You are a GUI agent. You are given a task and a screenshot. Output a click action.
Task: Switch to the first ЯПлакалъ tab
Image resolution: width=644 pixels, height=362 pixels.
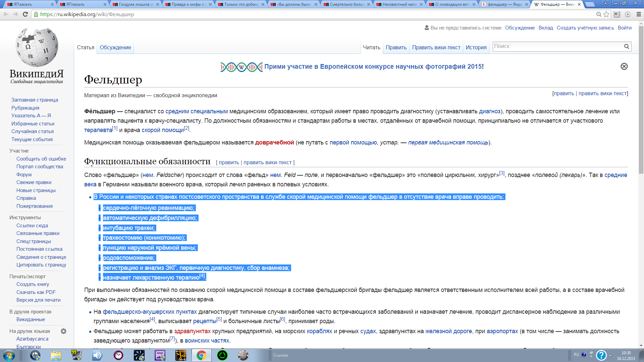[x=29, y=4]
